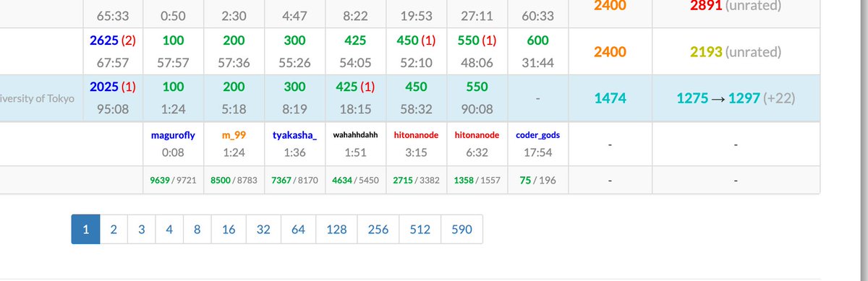Click acceptance count 9639 / 9721
Viewport: 868px width, 281px height.
(x=173, y=181)
